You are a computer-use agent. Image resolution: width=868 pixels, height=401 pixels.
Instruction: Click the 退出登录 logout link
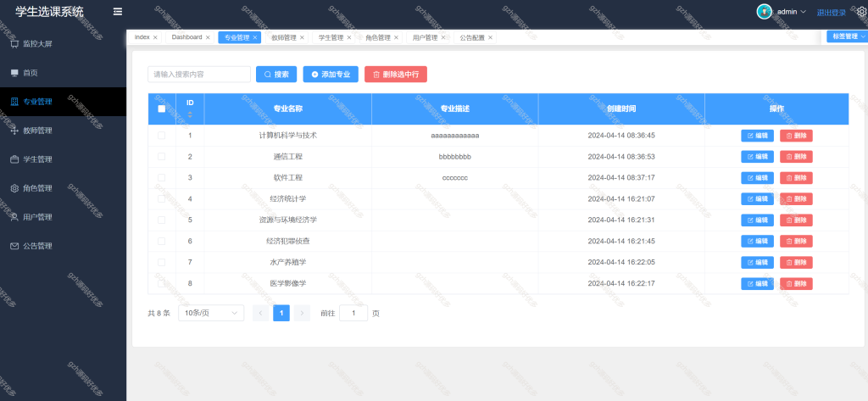click(832, 12)
